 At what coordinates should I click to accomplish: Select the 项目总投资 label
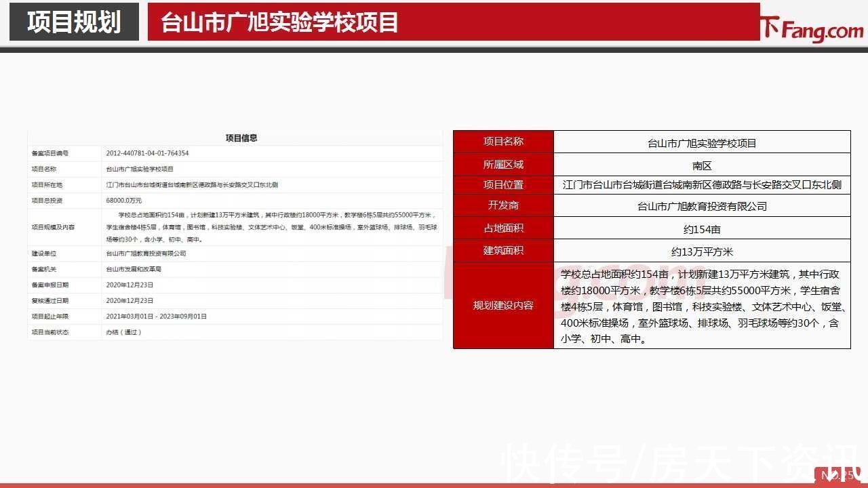pyautogui.click(x=47, y=201)
